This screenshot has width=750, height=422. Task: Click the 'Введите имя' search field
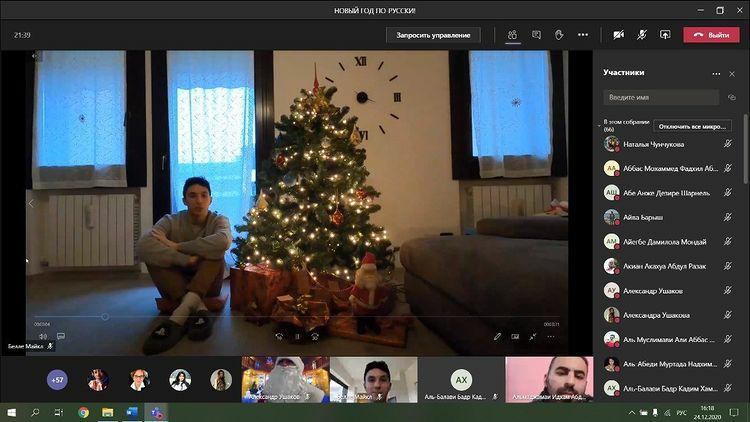(660, 98)
